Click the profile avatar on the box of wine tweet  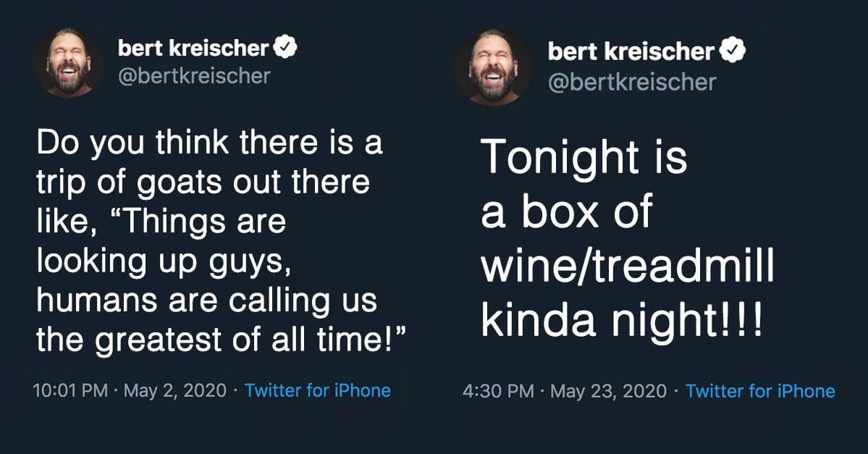coord(492,67)
